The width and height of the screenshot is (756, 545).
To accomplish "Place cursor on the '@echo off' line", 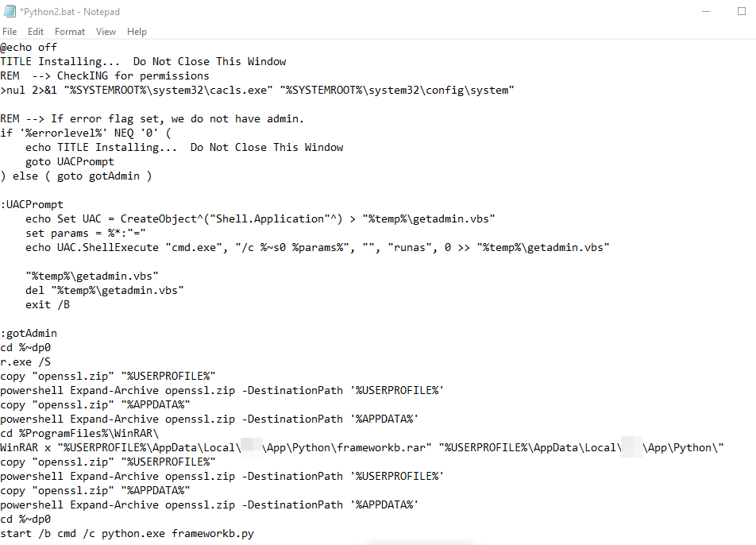I will pos(29,48).
